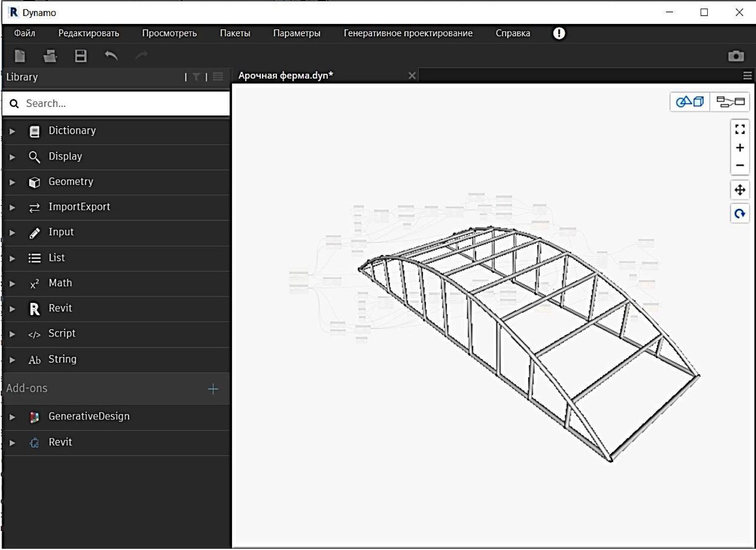Image resolution: width=756 pixels, height=550 pixels.
Task: Click the zoom in plus button
Action: 739,148
